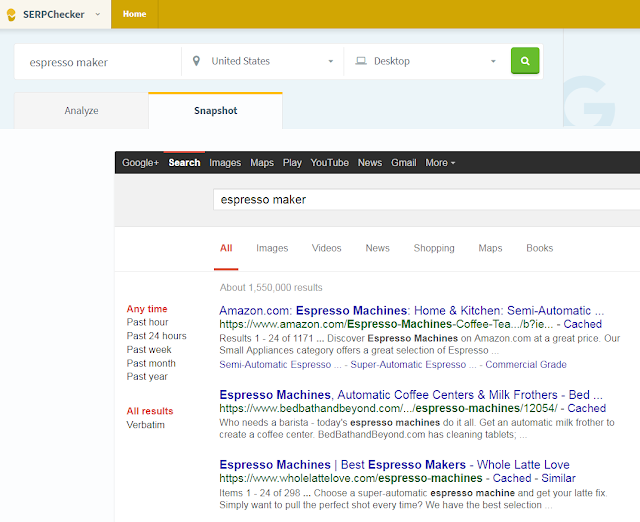Open the Commercial Grade sitelink
This screenshot has height=522, width=640.
(526, 364)
